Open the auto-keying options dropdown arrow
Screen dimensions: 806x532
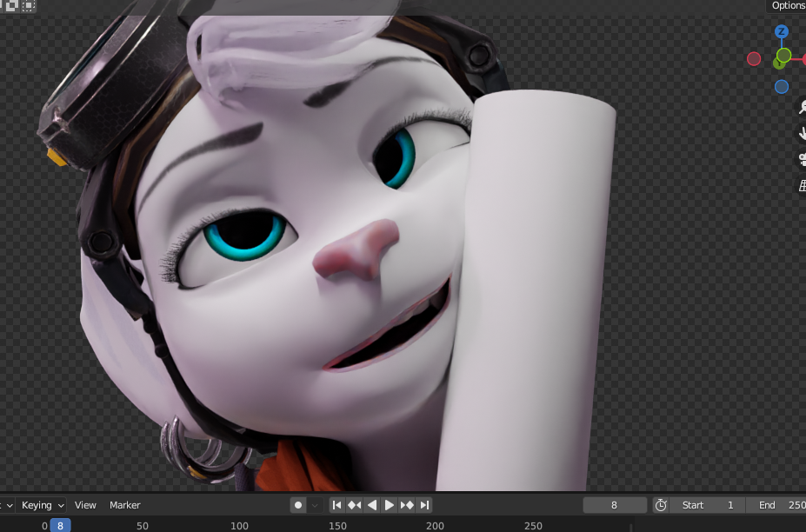pyautogui.click(x=315, y=505)
